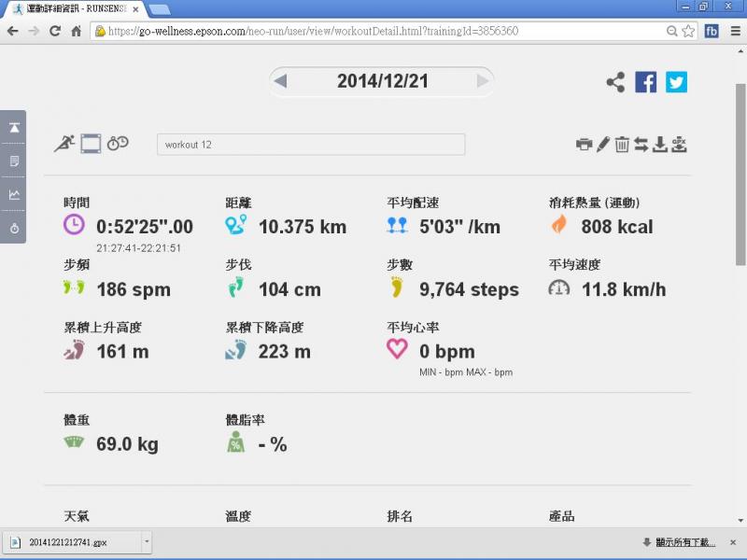This screenshot has height=560, width=747.
Task: Close the downloads bar
Action: [x=733, y=542]
